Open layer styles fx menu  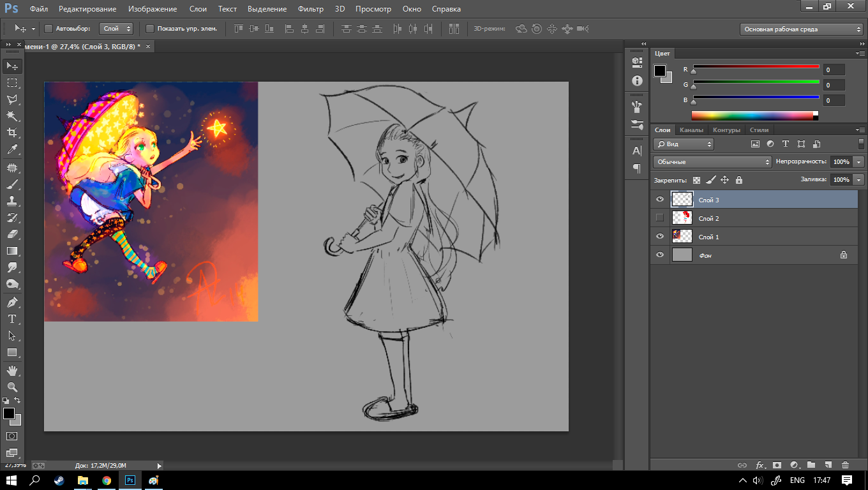pos(760,466)
